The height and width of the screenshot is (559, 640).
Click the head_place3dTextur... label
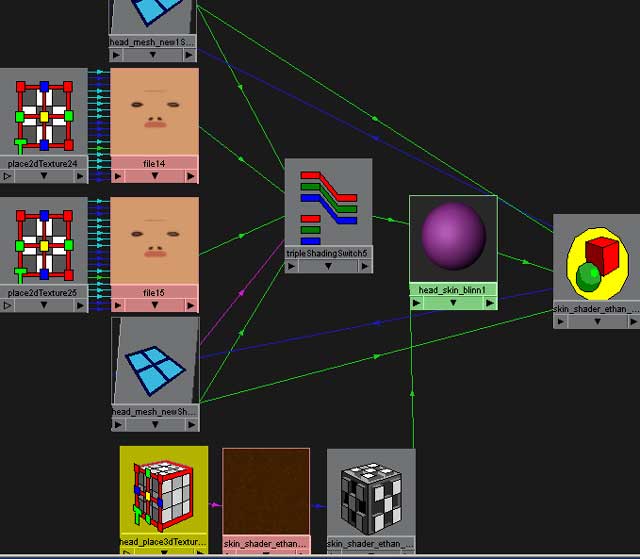click(163, 542)
